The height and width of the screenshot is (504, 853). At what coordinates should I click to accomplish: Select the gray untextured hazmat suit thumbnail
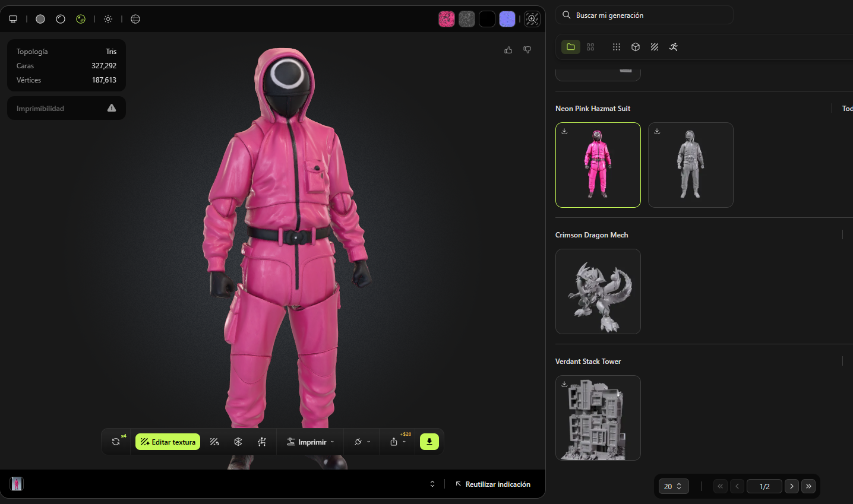(691, 165)
